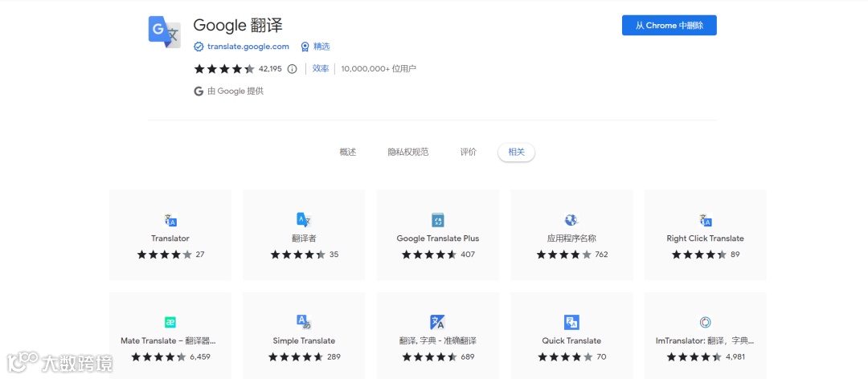Click the 应用程序名称 globe icon
Viewport: 868px width, 379px height.
[x=571, y=220]
